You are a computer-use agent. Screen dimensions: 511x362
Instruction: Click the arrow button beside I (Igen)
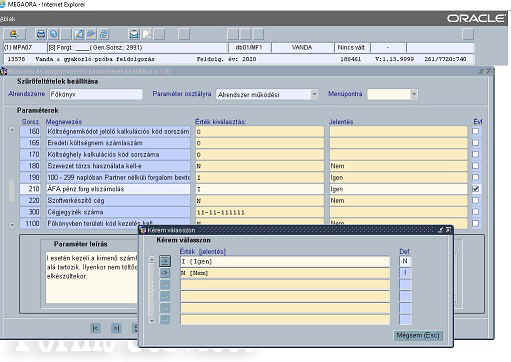click(x=165, y=261)
